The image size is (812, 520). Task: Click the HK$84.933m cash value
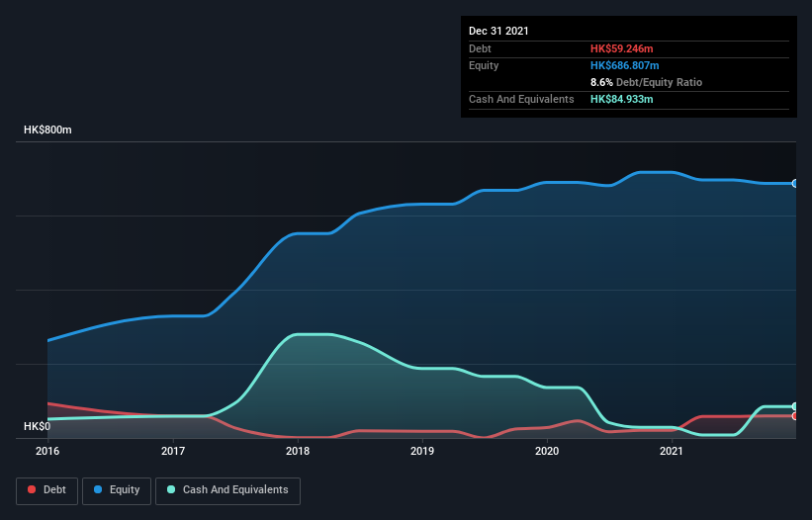coord(621,99)
